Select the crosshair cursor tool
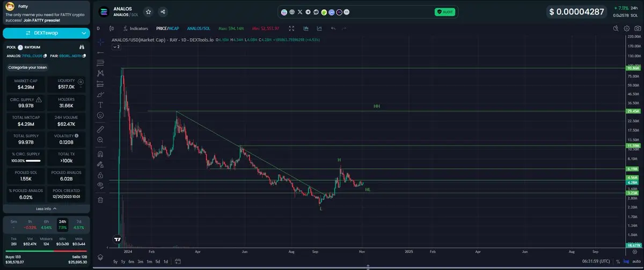Screen dimensions: 644x270 (100, 41)
